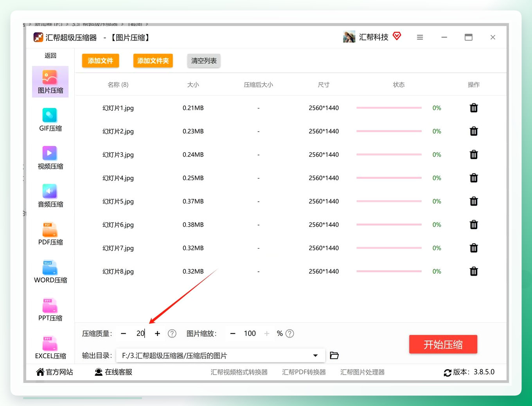Delete 幻灯片1.jpg with its trash icon

click(x=474, y=108)
